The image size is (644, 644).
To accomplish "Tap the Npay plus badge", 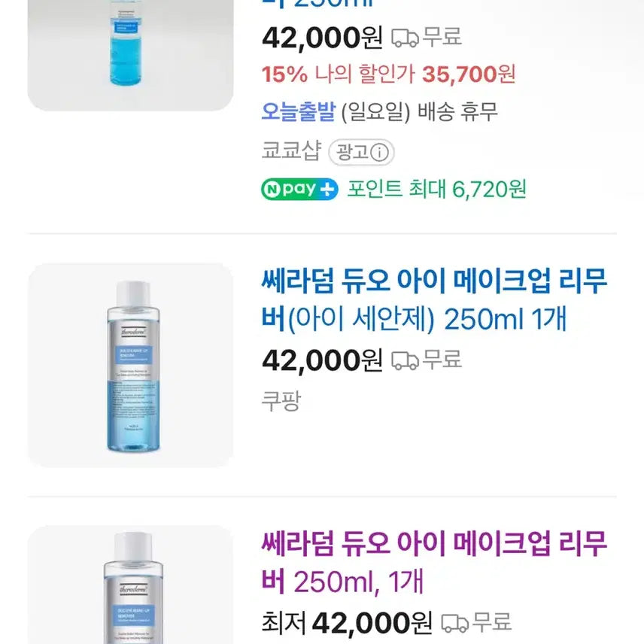I will (299, 189).
